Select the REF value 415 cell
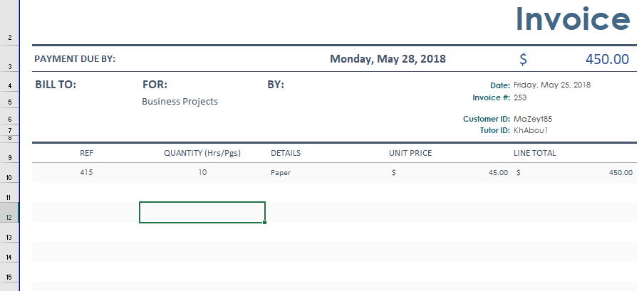The height and width of the screenshot is (291, 644). [x=86, y=172]
